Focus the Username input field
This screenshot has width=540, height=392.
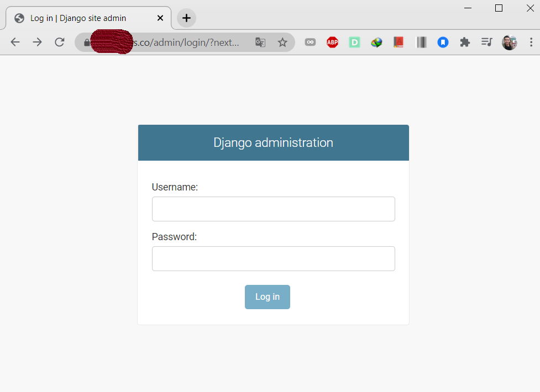(x=274, y=209)
